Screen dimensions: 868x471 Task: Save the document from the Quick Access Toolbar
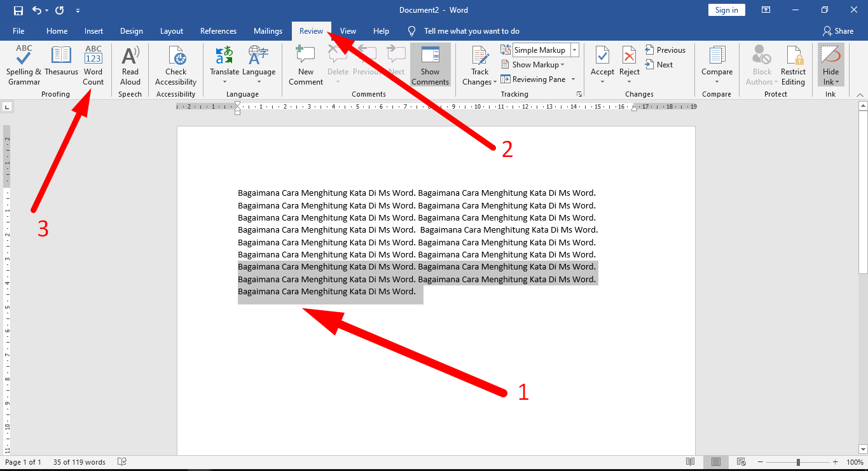coord(18,10)
